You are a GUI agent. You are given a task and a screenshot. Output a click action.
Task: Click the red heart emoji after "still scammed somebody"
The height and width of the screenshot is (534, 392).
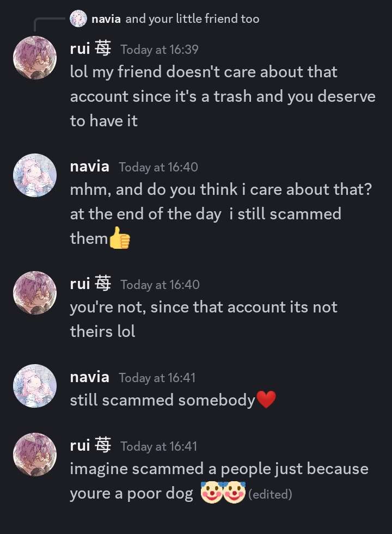[x=266, y=401]
